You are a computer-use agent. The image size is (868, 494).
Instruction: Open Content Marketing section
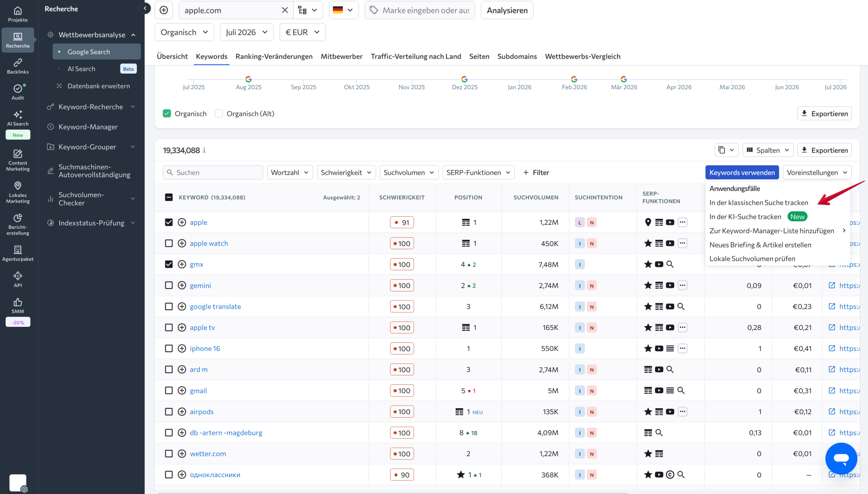pyautogui.click(x=18, y=160)
